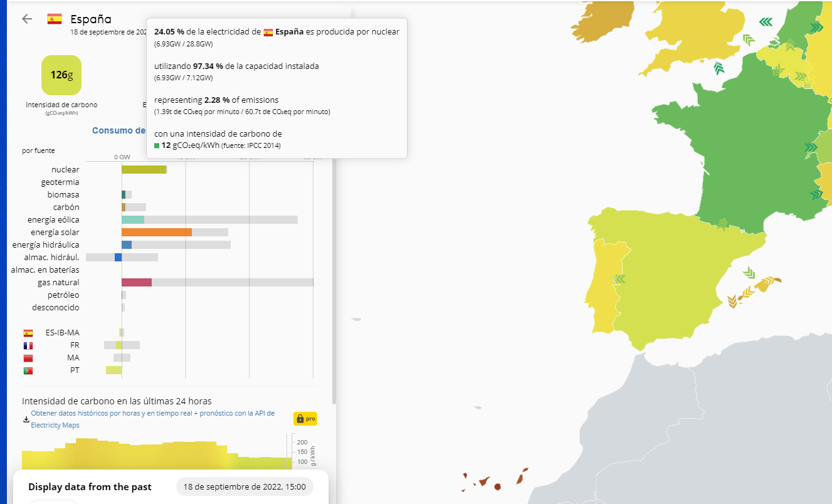This screenshot has height=504, width=832.
Task: Click the Portugal flag icon in exchanges
Action: tap(28, 370)
